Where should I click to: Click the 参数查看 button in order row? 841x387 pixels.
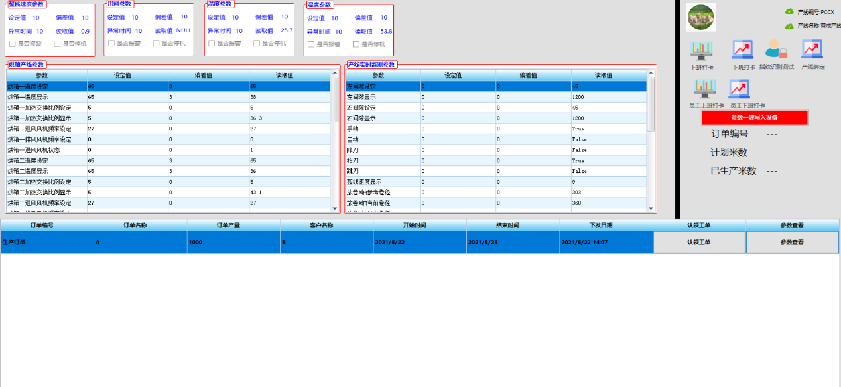(792, 242)
